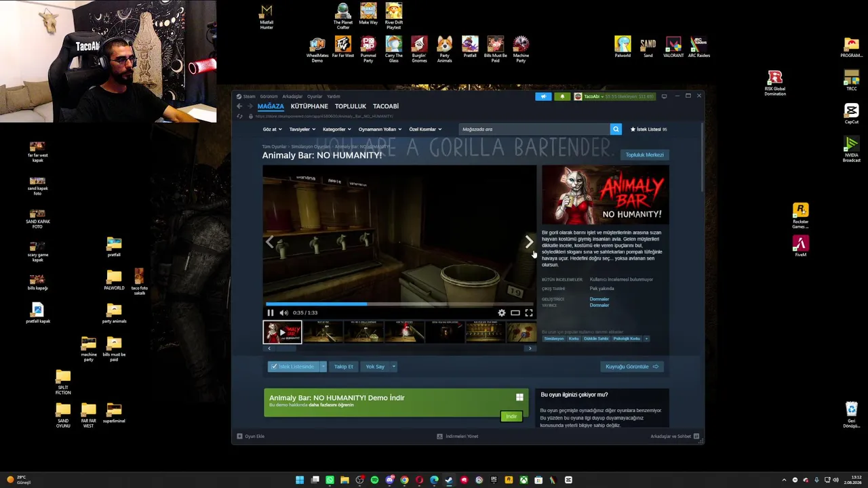Screen dimensions: 868x488
Task: Enter fullscreen on the trailer video
Action: 529,312
